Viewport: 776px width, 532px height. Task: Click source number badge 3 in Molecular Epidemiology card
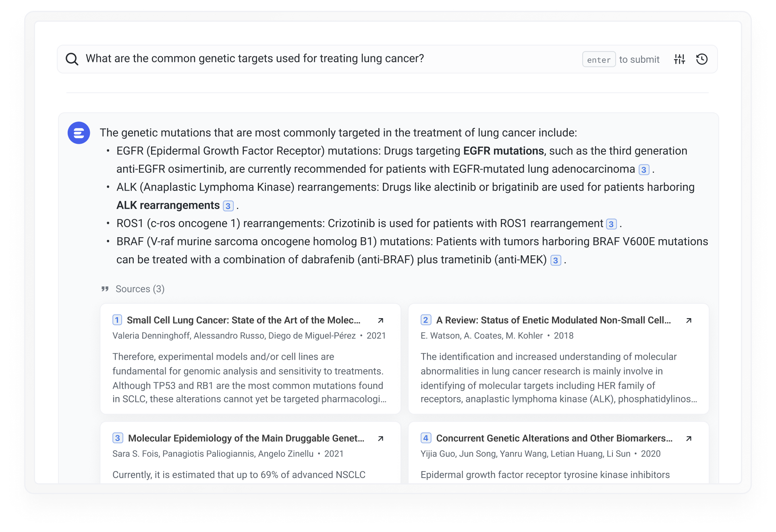point(118,438)
